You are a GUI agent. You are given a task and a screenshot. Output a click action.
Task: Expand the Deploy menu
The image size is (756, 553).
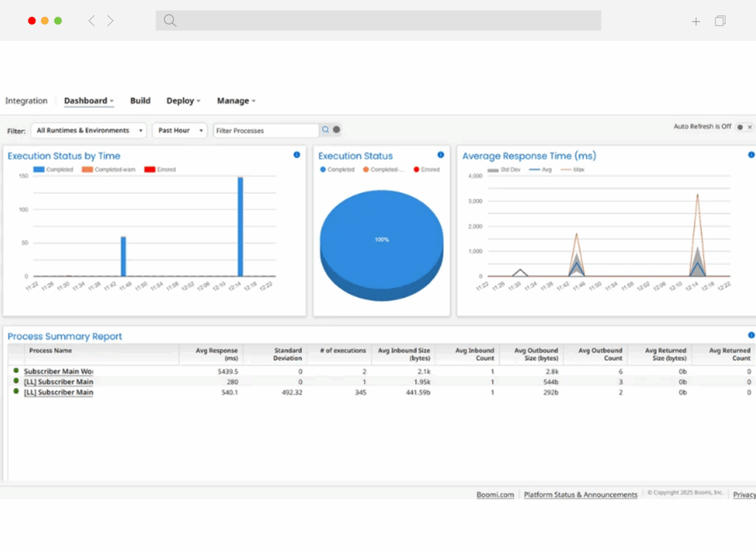(x=183, y=101)
